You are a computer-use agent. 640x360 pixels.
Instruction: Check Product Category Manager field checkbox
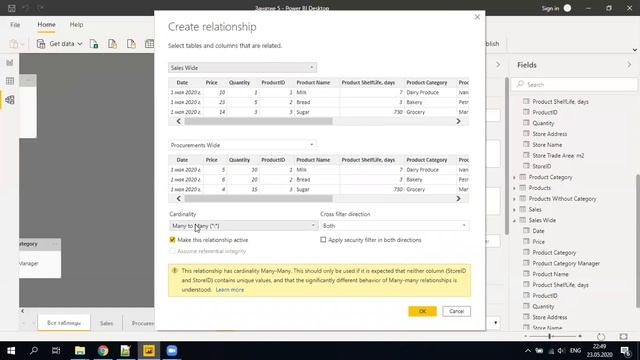(526, 263)
